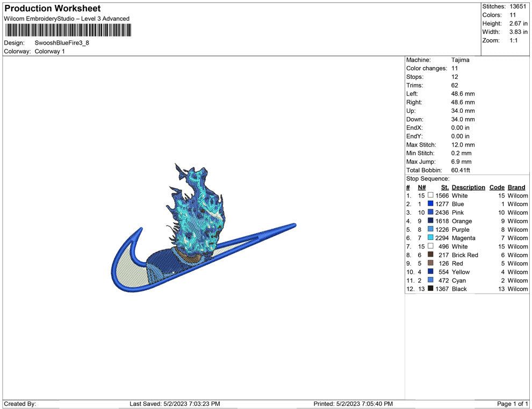Viewport: 532px width, 409px height.
Task: Click the brown swatch beside Brick Red
Action: tap(430, 254)
